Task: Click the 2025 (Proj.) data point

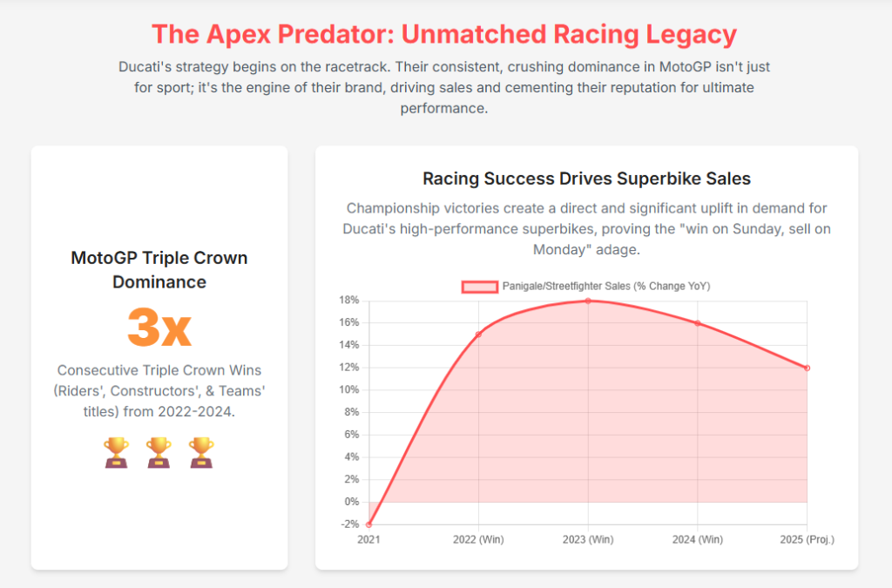Action: [x=808, y=368]
